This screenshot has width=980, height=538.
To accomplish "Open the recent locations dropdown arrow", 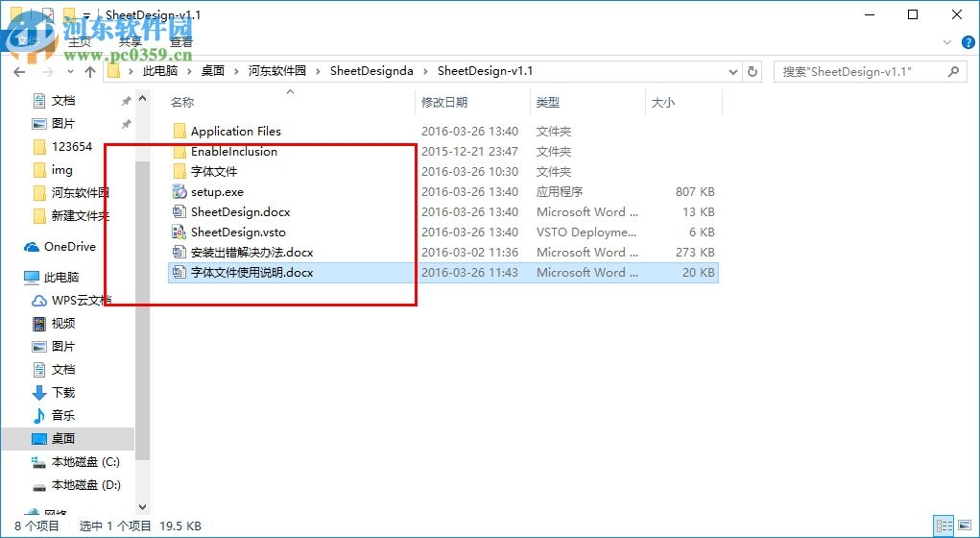I will 69,71.
